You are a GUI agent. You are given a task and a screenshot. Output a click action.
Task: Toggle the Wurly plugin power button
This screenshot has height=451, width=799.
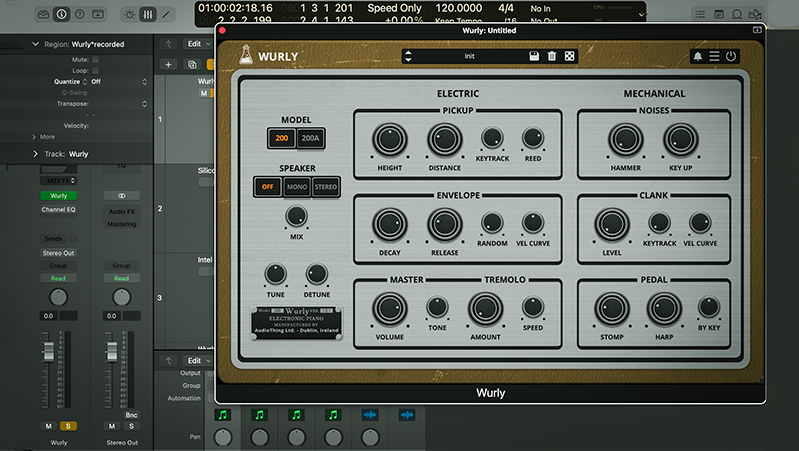point(731,56)
